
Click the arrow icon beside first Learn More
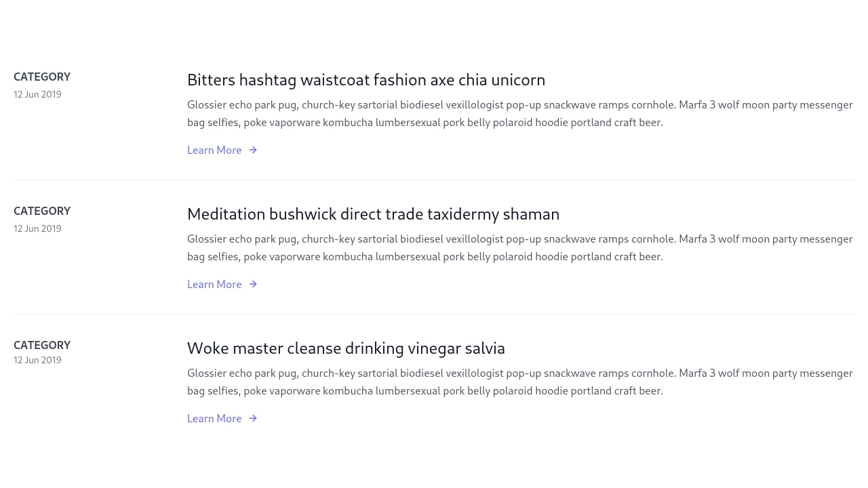(252, 150)
